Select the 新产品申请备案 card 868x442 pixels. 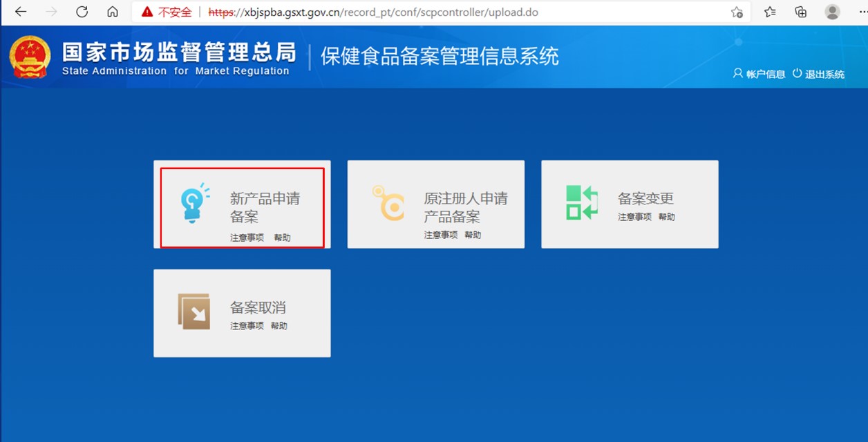tap(242, 204)
